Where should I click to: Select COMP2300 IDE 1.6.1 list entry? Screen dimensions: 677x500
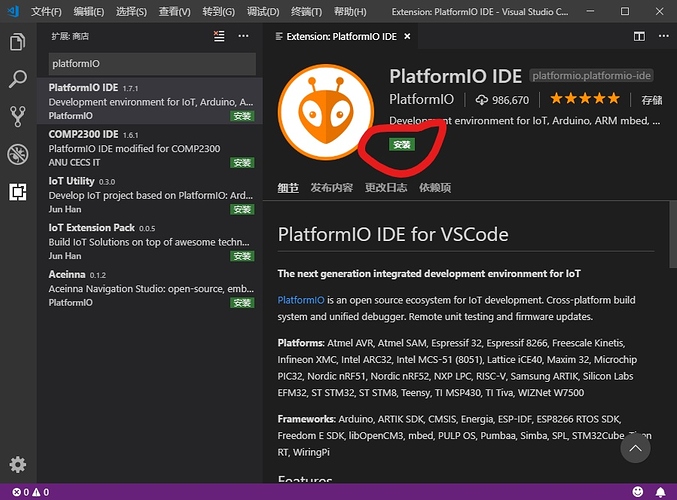point(149,148)
